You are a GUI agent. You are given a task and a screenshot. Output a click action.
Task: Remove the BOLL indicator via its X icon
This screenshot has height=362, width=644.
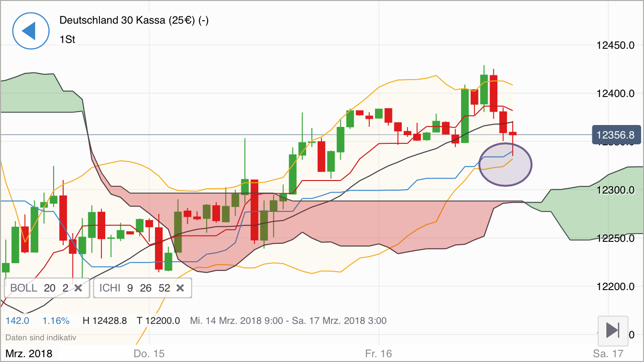click(78, 288)
